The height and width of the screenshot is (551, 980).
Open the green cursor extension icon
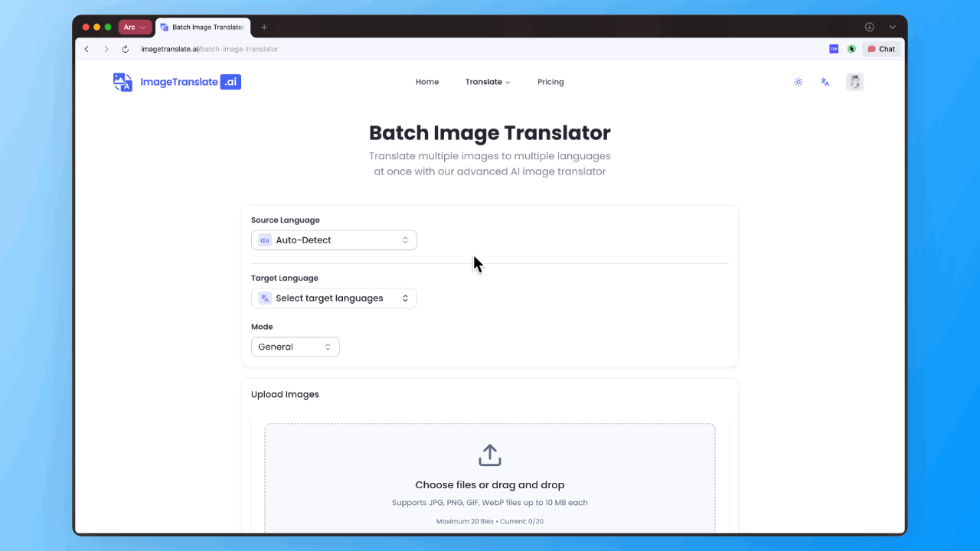click(x=851, y=49)
